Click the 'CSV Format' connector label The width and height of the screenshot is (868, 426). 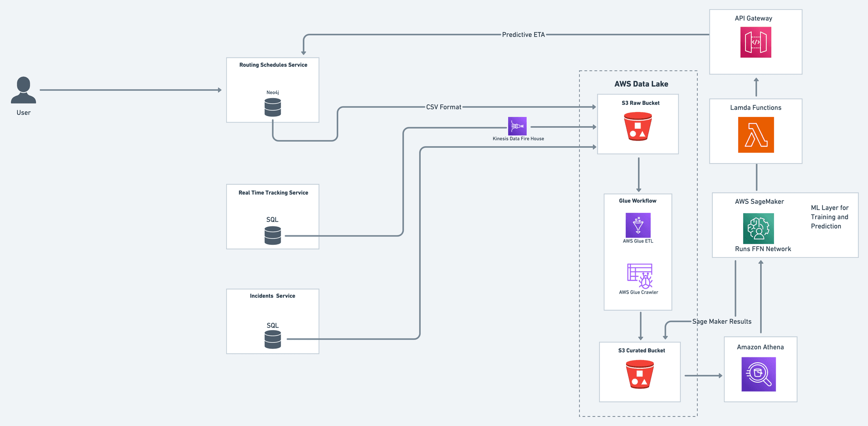pos(443,107)
